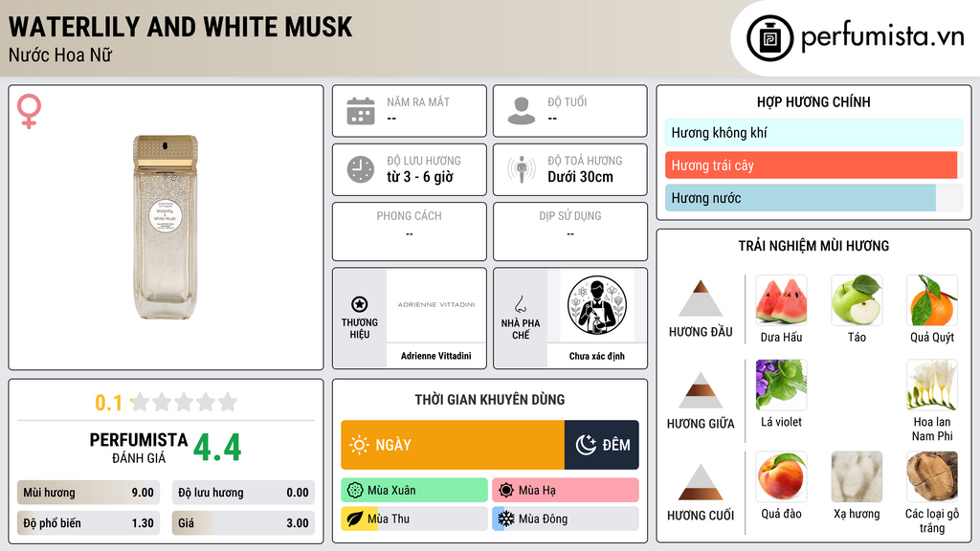The image size is (980, 551).
Task: Click the Mùa Xuân season bar
Action: click(x=414, y=491)
